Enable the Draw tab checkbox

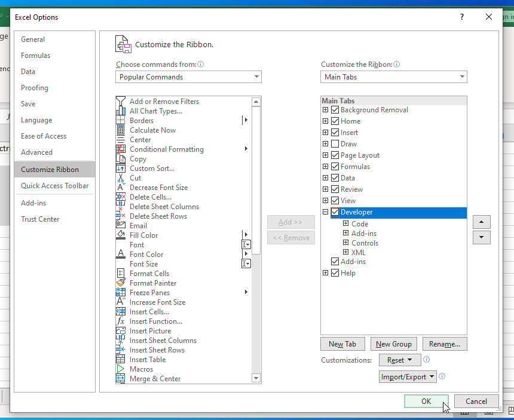pyautogui.click(x=335, y=144)
